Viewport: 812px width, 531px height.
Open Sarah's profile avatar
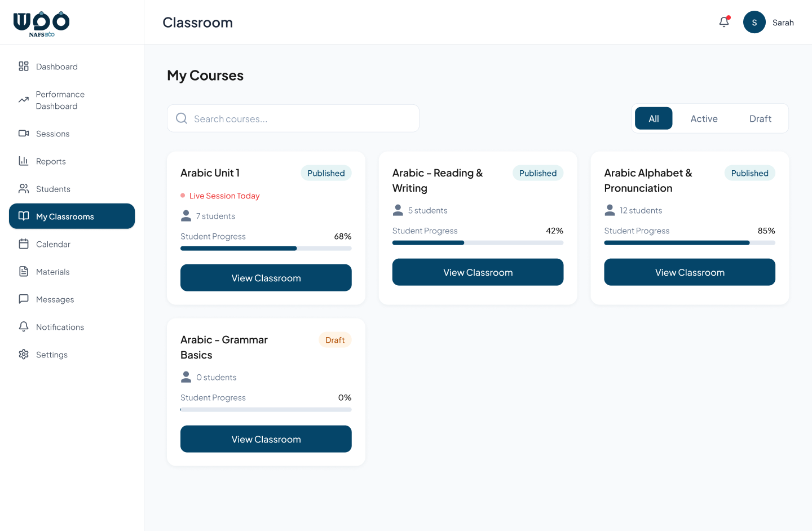click(x=754, y=22)
